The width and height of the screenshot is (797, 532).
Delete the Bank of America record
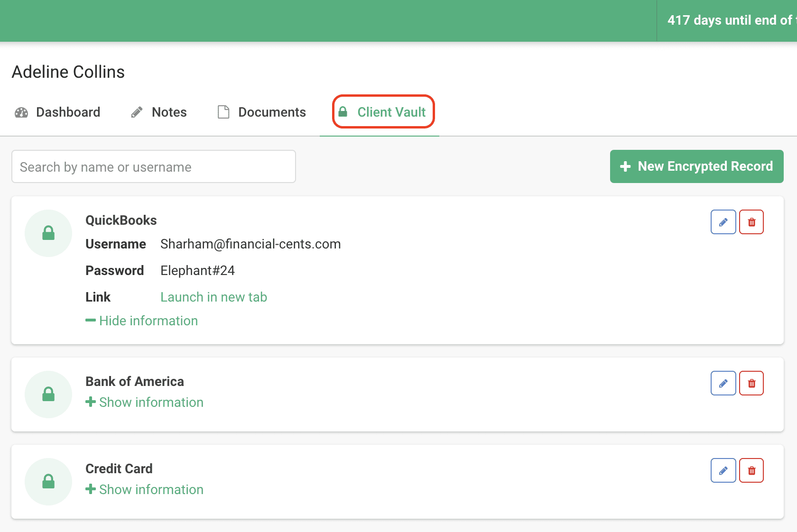tap(751, 383)
